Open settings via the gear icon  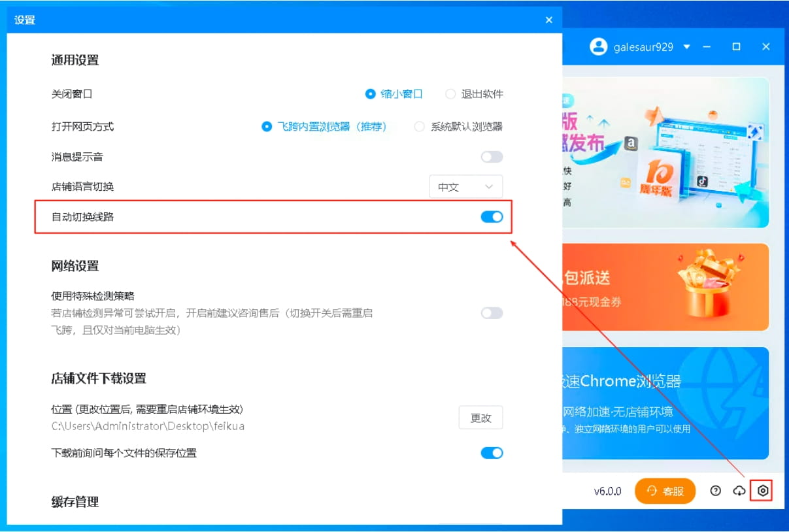(x=762, y=491)
